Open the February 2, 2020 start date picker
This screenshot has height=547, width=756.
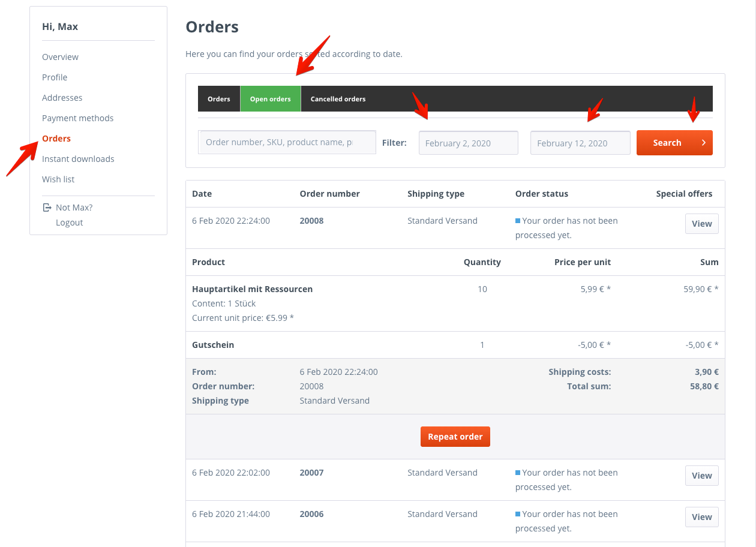(469, 143)
